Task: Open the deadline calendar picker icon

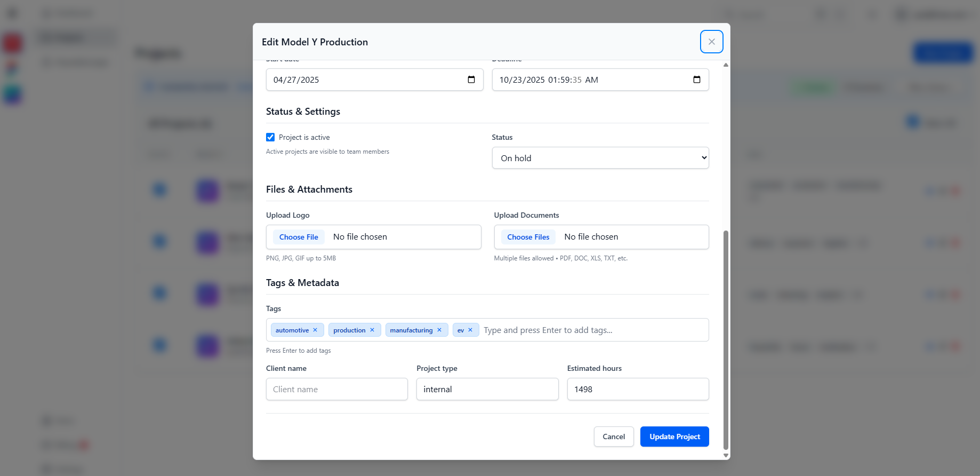Action: click(696, 80)
